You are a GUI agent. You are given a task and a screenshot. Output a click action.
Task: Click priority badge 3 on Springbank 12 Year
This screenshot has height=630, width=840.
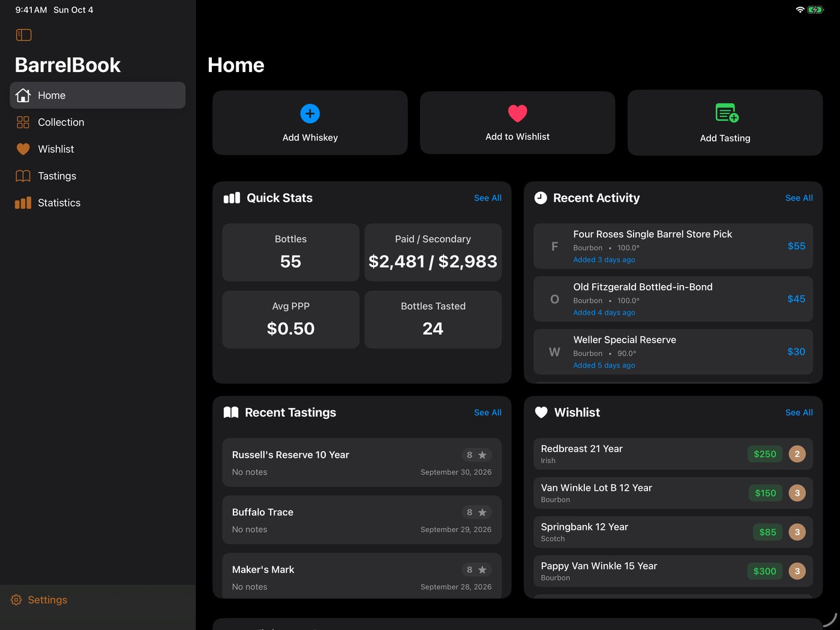797,532
